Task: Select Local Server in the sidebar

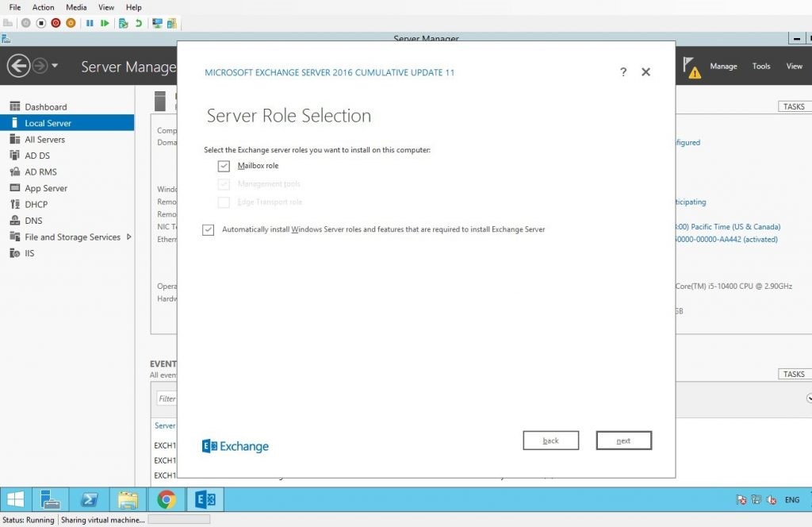Action: pos(67,123)
